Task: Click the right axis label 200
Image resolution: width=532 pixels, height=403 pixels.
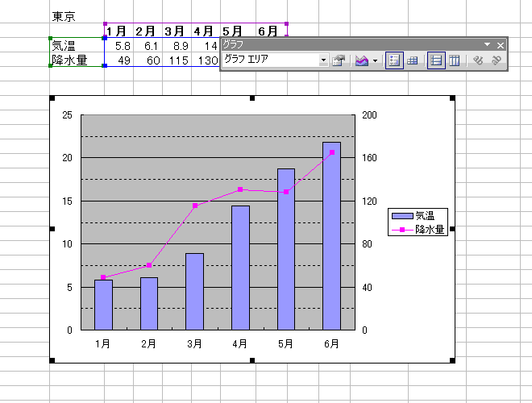Action: (369, 115)
